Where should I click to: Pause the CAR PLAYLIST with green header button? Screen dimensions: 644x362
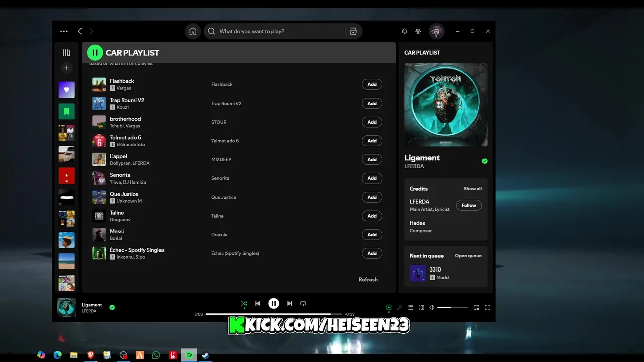tap(95, 53)
